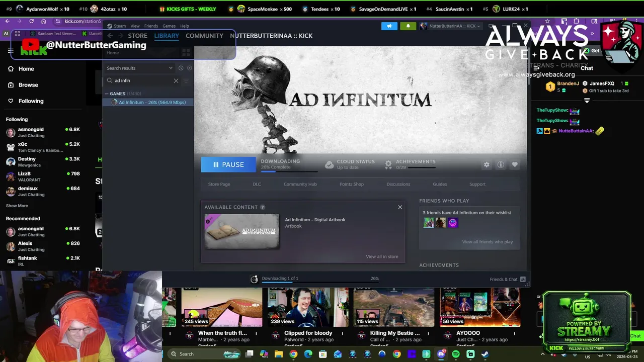
Task: Clear the 'ad infin' search text
Action: click(x=176, y=80)
